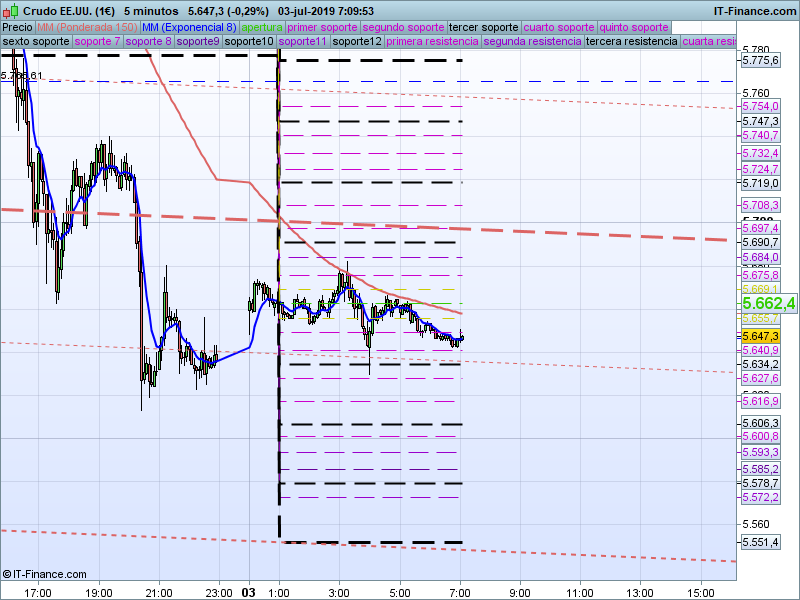
Task: Select the sexto soporte label
Action: [36, 42]
